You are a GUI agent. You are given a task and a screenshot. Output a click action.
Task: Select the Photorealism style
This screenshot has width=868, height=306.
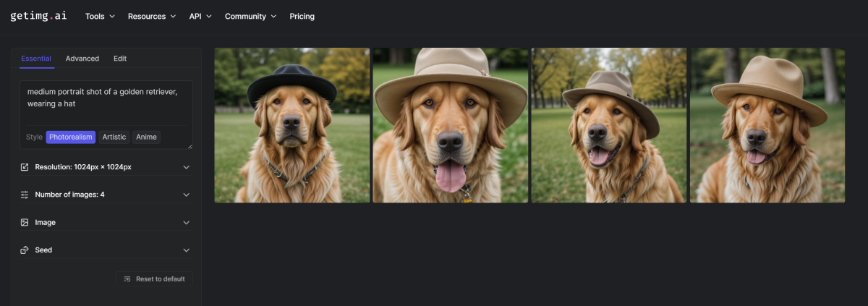71,137
